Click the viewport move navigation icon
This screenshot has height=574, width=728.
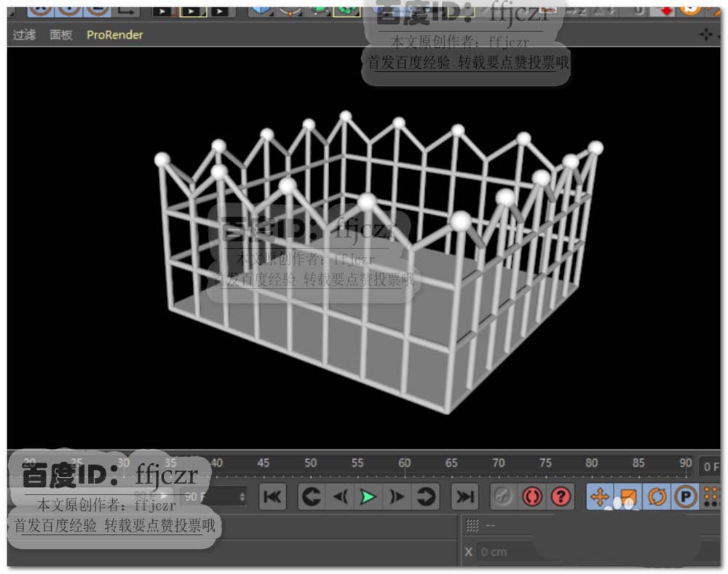pyautogui.click(x=705, y=34)
